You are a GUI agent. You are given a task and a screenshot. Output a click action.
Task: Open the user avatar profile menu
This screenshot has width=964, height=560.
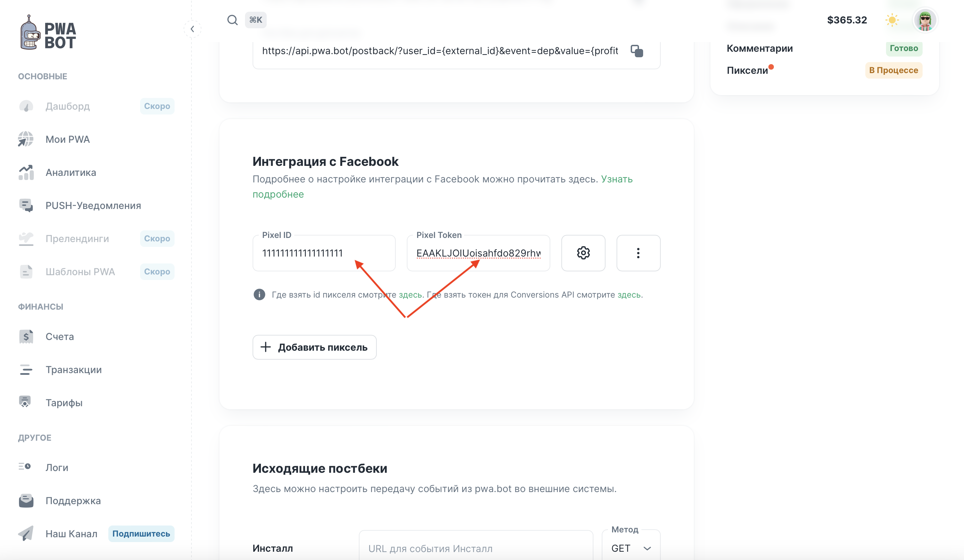pyautogui.click(x=925, y=20)
